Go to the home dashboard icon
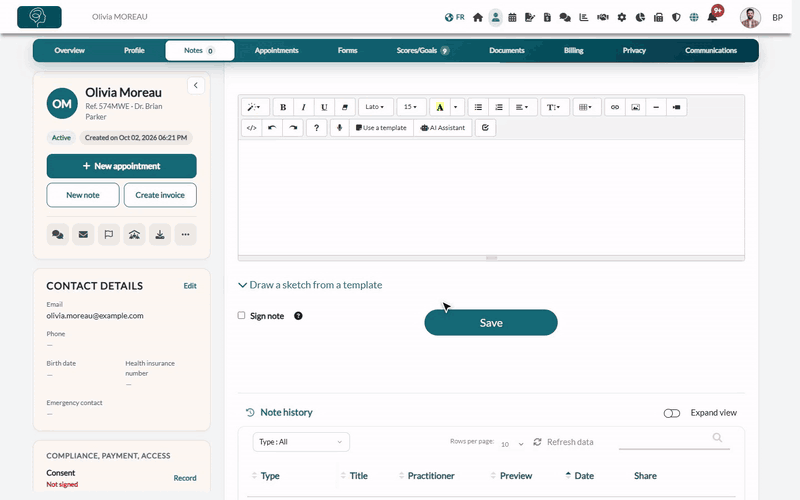This screenshot has width=800, height=500. 478,17
